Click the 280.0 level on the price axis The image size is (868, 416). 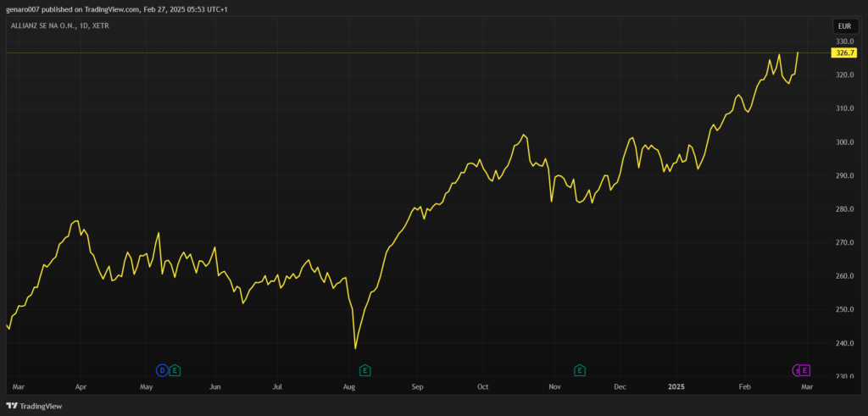point(843,209)
